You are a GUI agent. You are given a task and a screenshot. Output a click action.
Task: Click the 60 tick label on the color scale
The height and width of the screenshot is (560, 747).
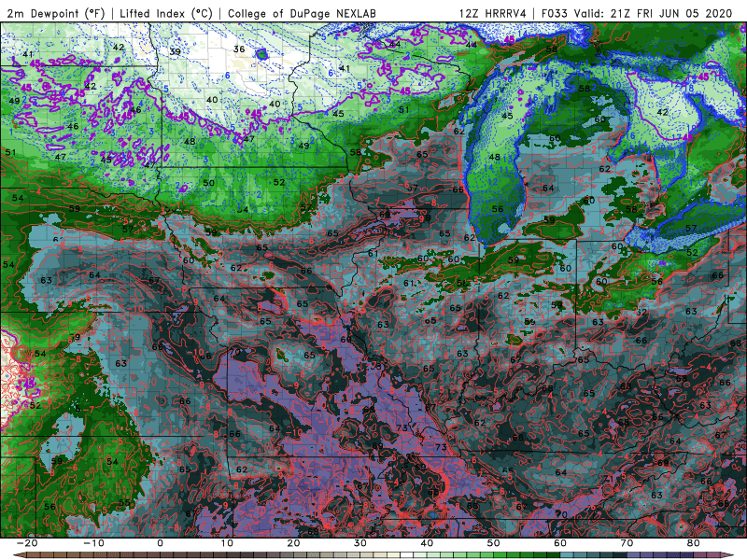point(560,543)
